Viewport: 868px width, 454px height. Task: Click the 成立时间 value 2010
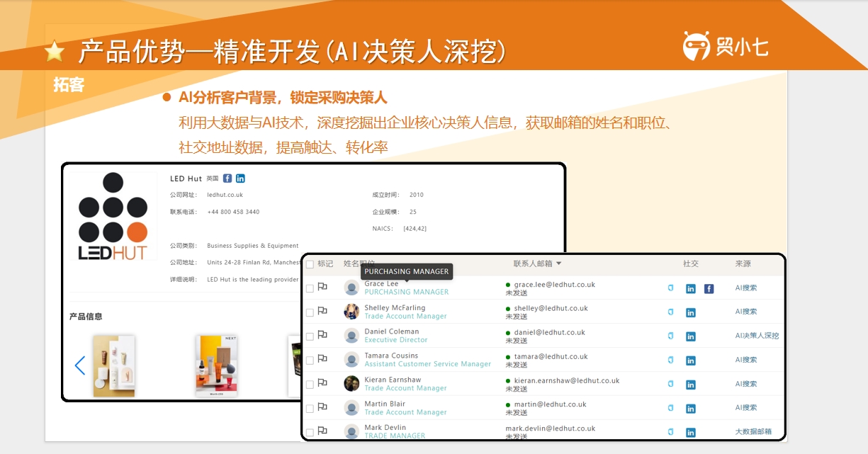[417, 195]
